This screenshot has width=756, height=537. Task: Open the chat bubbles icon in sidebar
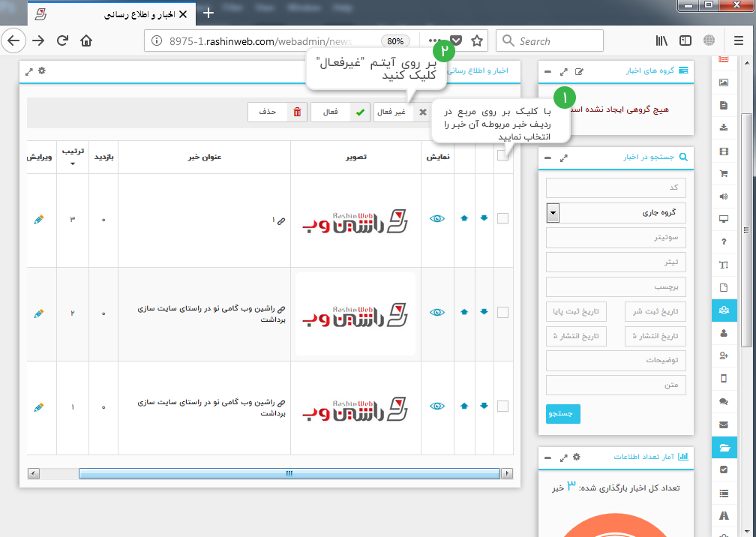pos(724,401)
